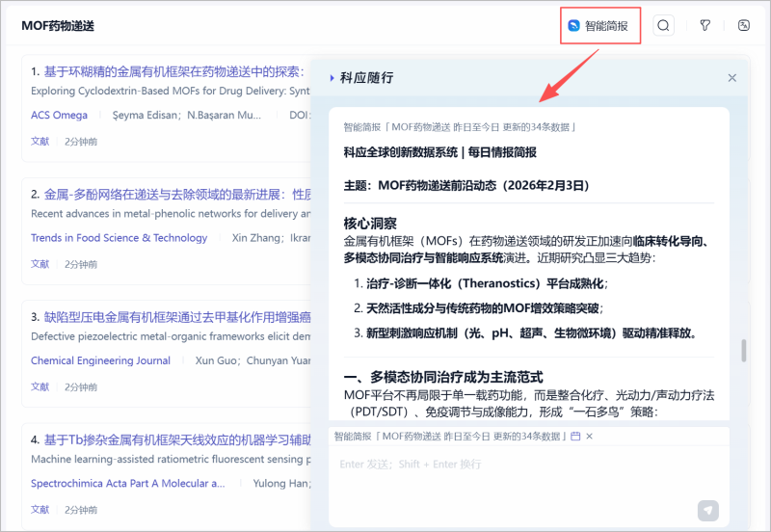Open Chemical Engineering Journal link
Screen dimensions: 771x532
click(x=100, y=360)
